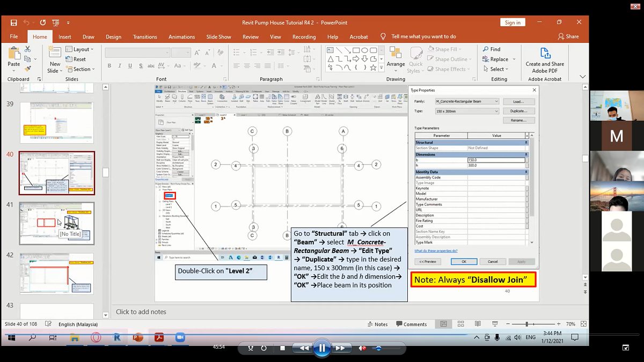The width and height of the screenshot is (644, 362).
Task: Select slide 41 thumbnail
Action: [x=57, y=223]
